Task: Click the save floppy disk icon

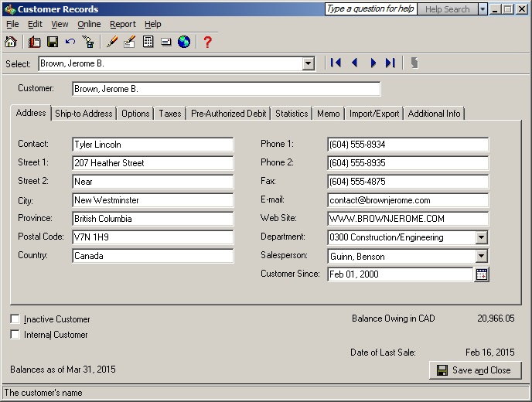Action: 53,42
